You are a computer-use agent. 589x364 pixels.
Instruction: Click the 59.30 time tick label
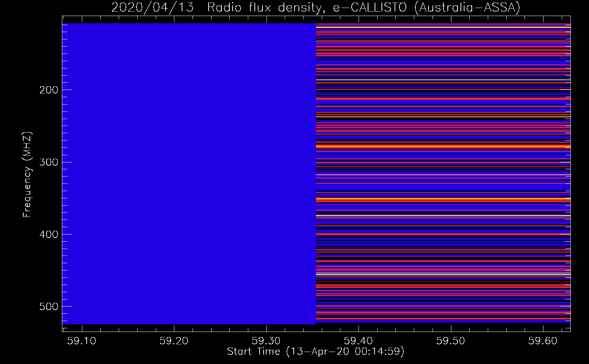coord(266,341)
